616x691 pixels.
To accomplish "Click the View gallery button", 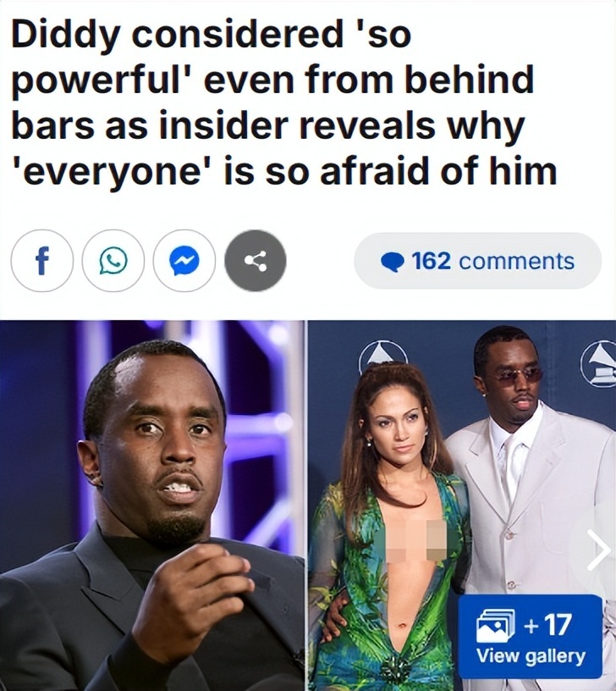I will tap(531, 636).
